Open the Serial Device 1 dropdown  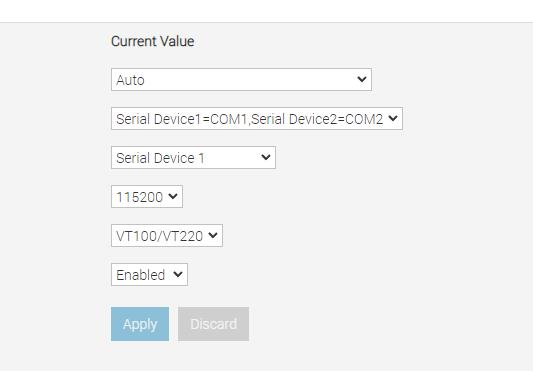[x=193, y=157]
